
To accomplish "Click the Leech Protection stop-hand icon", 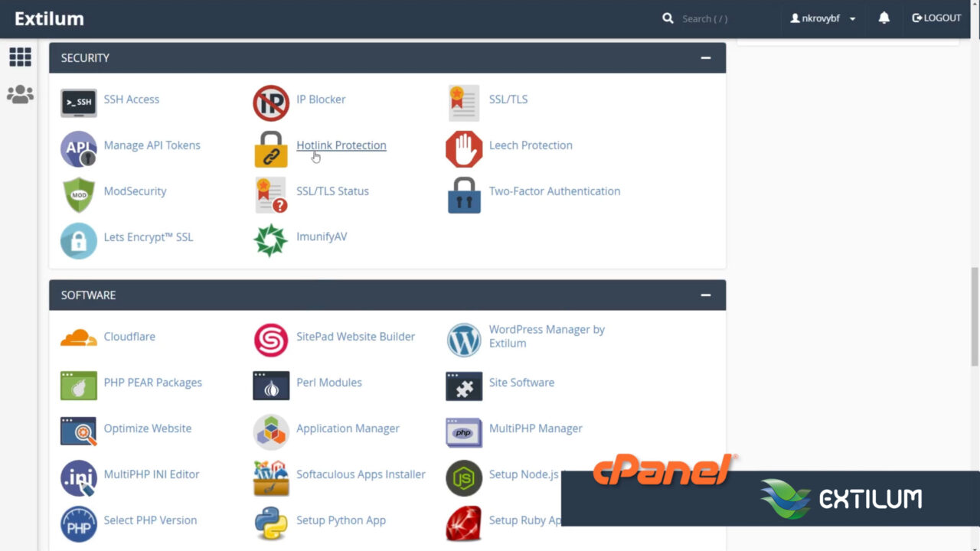I will point(464,149).
